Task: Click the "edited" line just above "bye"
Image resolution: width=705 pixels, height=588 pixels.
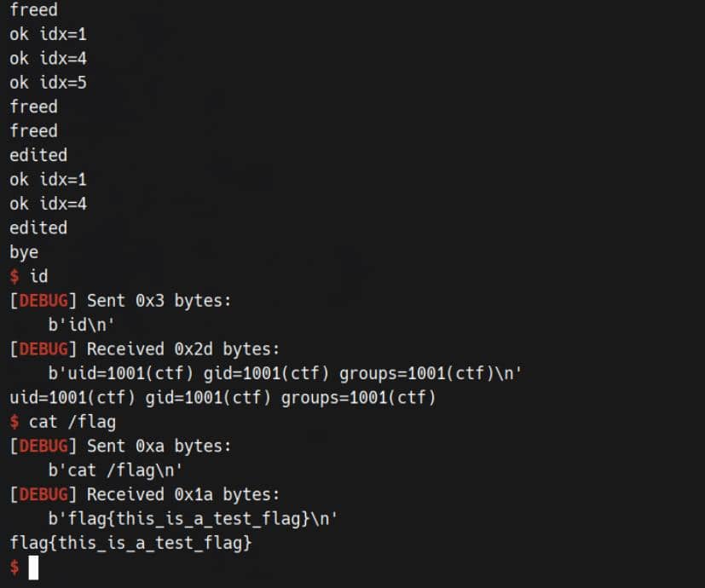Action: 38,228
